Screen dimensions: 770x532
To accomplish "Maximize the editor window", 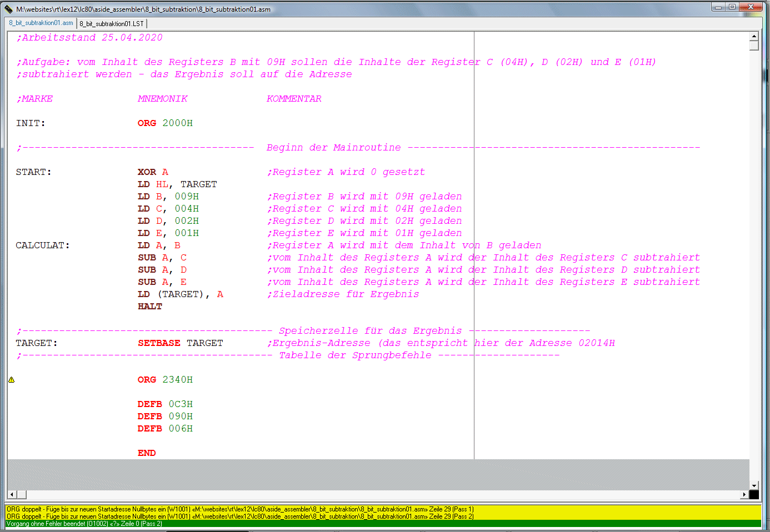I will (x=732, y=7).
